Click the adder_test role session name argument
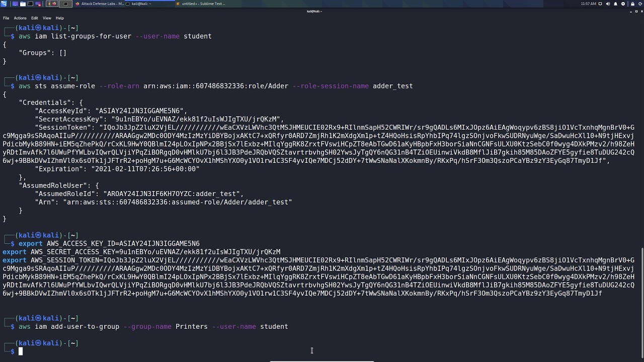644x362 pixels. tap(393, 86)
